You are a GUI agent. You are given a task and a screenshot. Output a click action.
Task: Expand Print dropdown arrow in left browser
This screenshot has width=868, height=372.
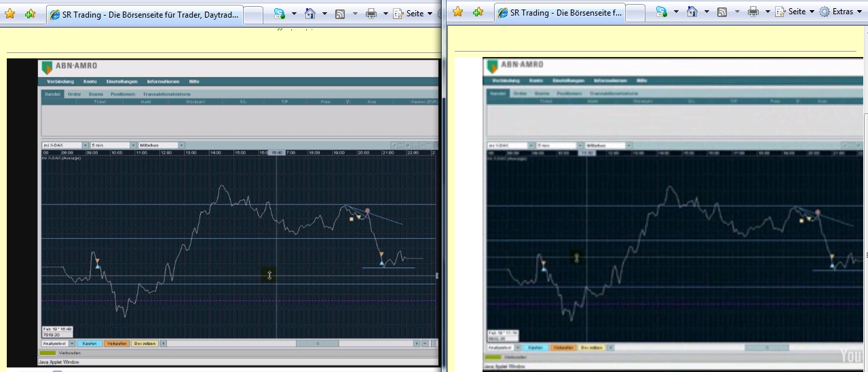pos(385,13)
